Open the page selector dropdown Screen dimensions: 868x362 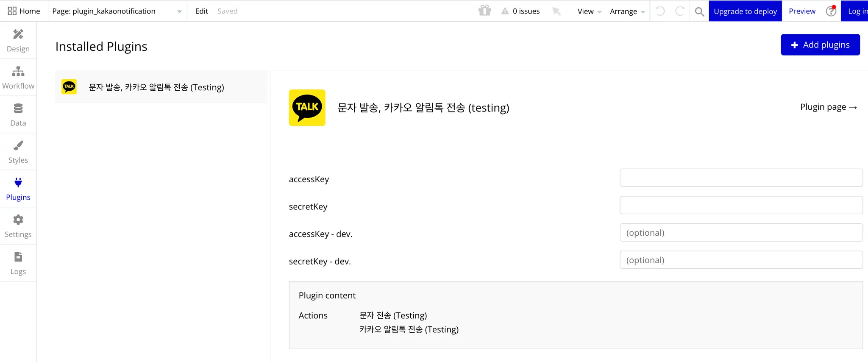pyautogui.click(x=117, y=11)
